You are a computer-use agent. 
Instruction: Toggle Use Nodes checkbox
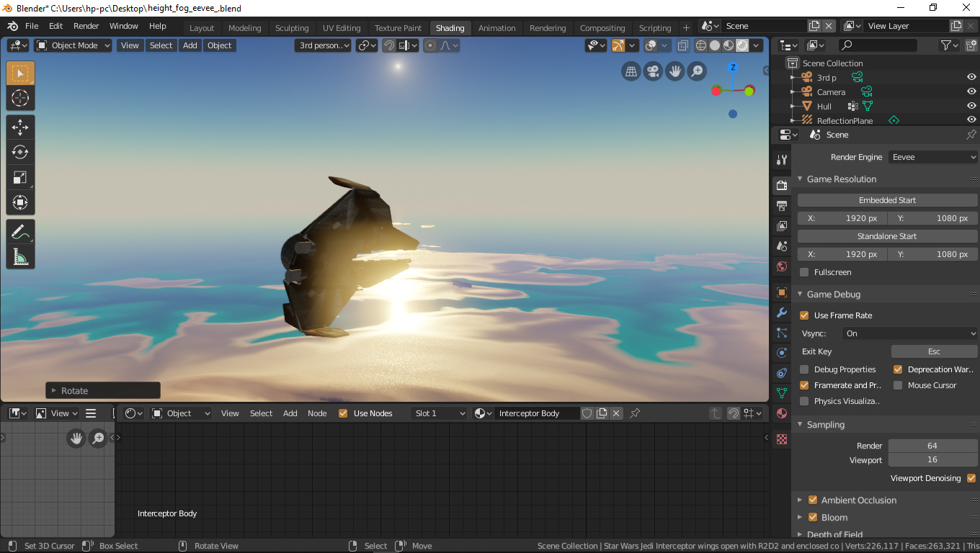tap(343, 413)
